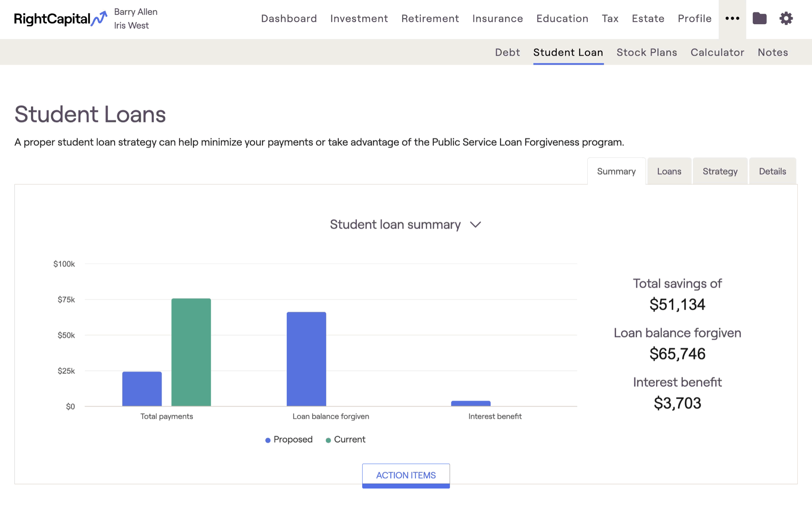Click the green Current total payments bar
Image resolution: width=812 pixels, height=518 pixels.
click(191, 352)
